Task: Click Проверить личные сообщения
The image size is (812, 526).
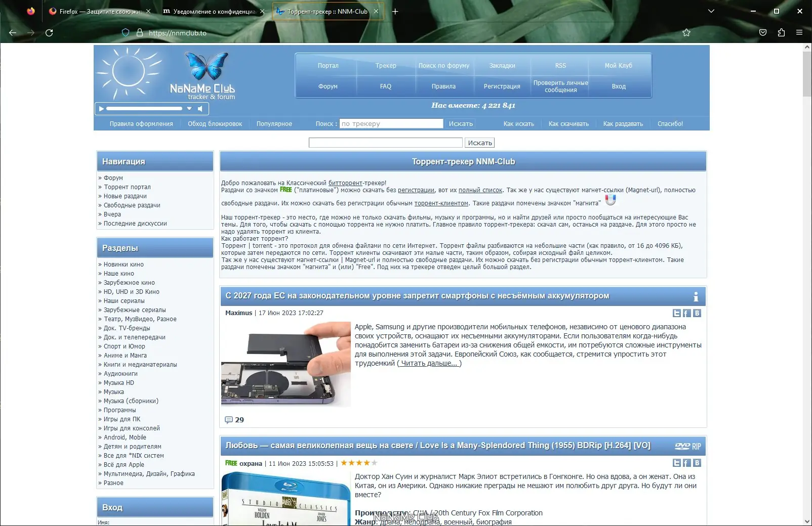Action: click(x=560, y=86)
